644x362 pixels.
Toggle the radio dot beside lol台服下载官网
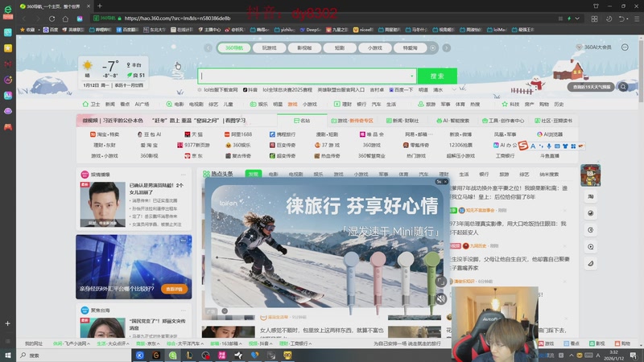pyautogui.click(x=200, y=89)
